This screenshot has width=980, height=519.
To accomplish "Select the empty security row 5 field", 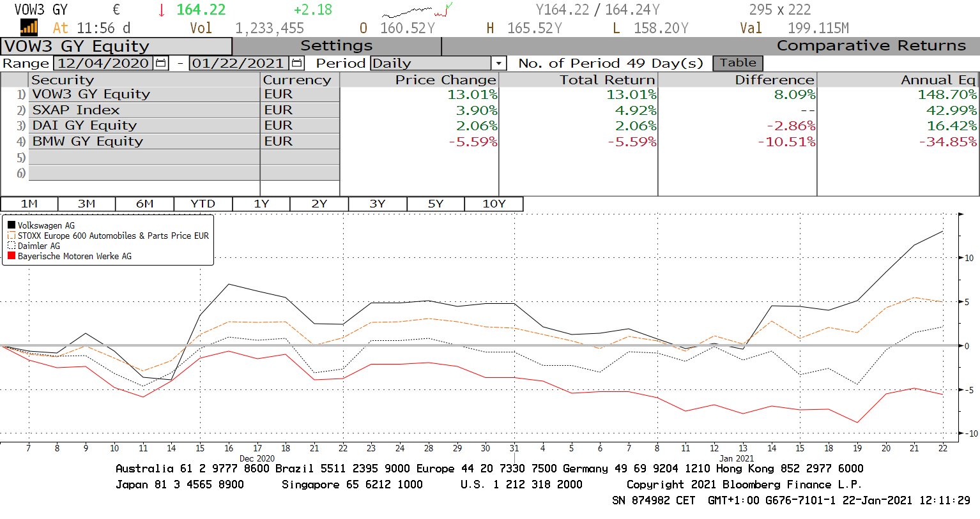I will [x=144, y=158].
